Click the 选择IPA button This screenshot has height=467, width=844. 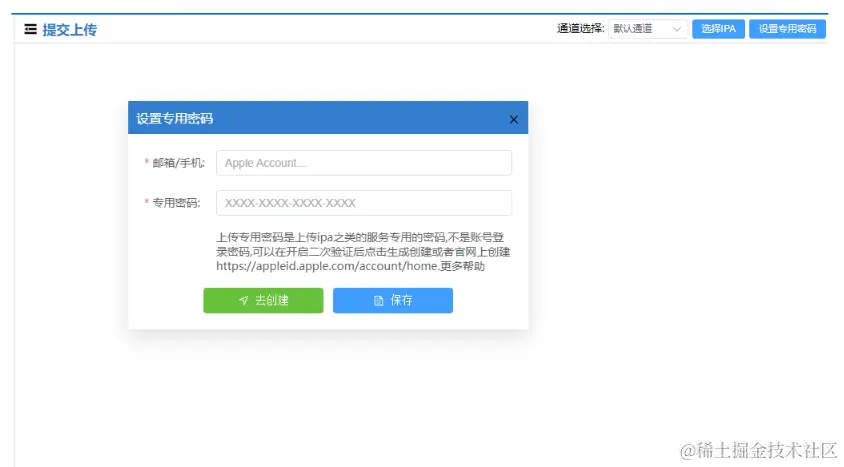pos(718,29)
